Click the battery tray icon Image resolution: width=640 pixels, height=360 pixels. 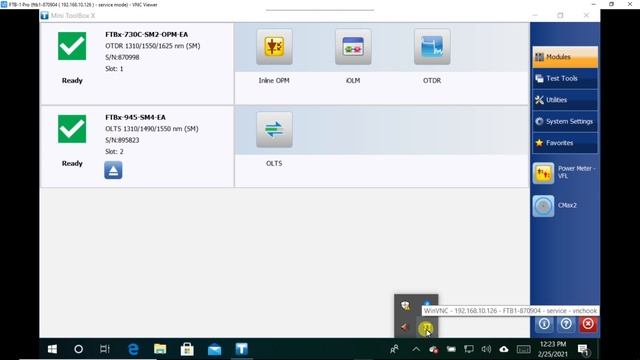coord(451,349)
